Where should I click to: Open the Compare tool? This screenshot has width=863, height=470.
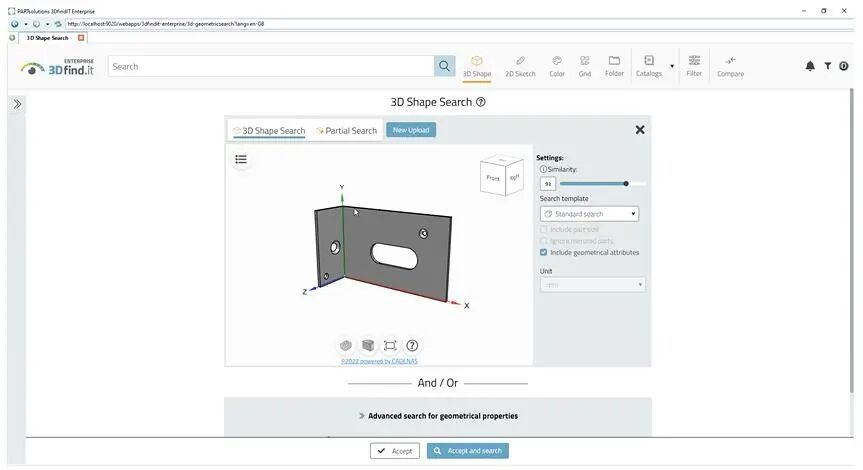click(x=730, y=67)
